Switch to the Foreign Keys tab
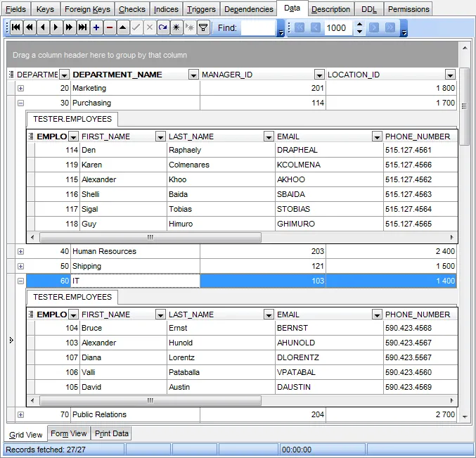The image size is (476, 458). click(87, 9)
